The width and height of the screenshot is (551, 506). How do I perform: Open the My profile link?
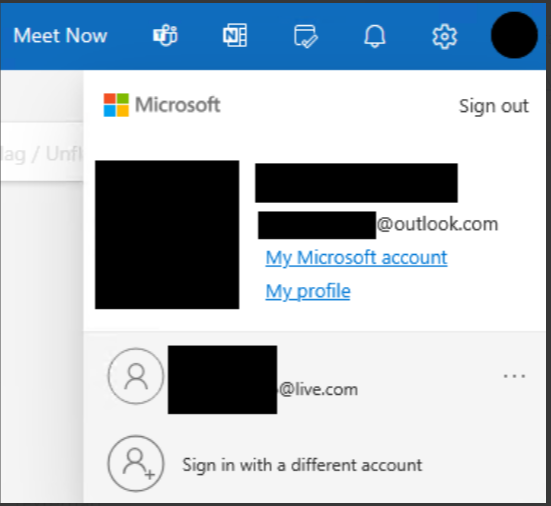pos(308,291)
